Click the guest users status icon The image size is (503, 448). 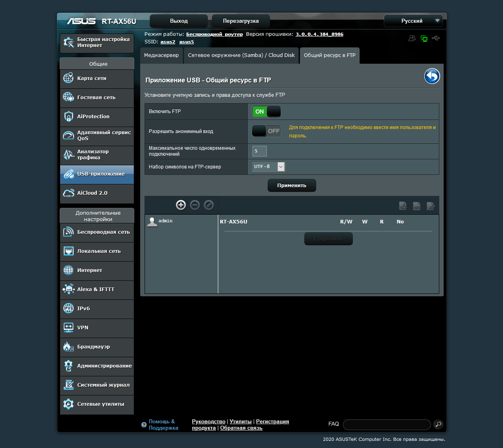[x=412, y=38]
